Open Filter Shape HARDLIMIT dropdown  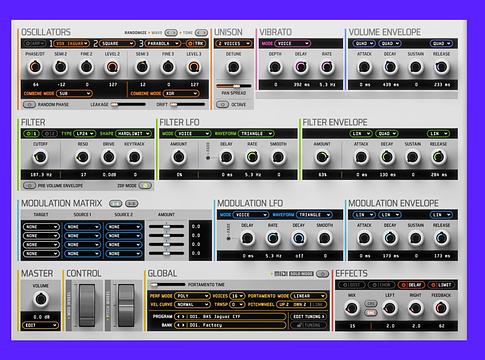click(x=133, y=134)
